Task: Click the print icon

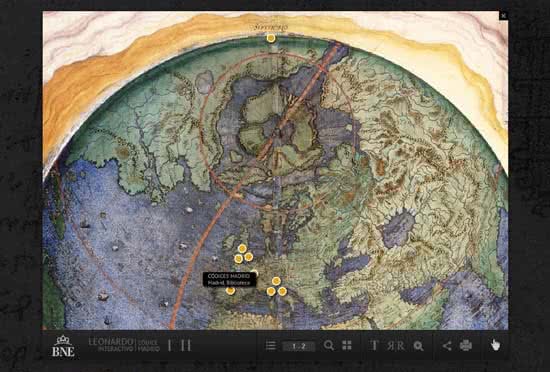Action: click(x=466, y=345)
